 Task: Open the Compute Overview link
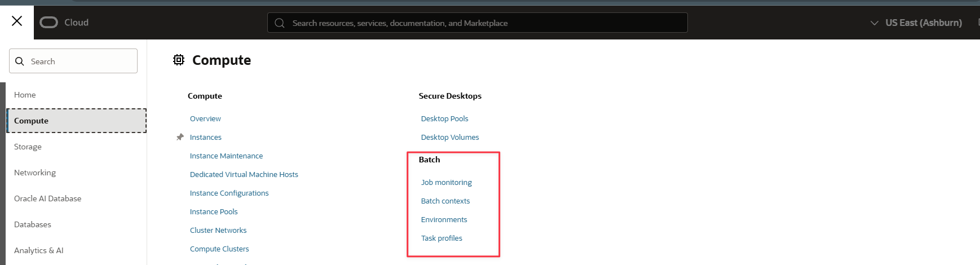[205, 118]
